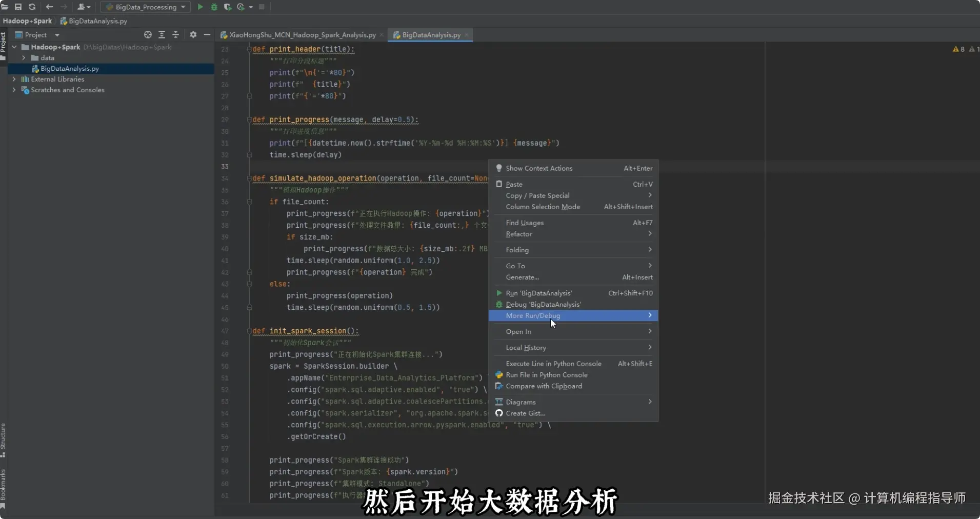
Task: Start debugging with the bug icon
Action: (214, 7)
